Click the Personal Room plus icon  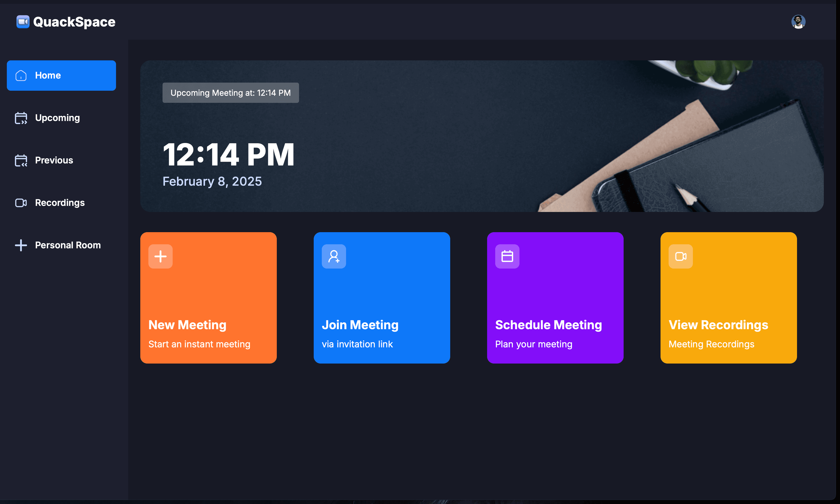coord(21,245)
